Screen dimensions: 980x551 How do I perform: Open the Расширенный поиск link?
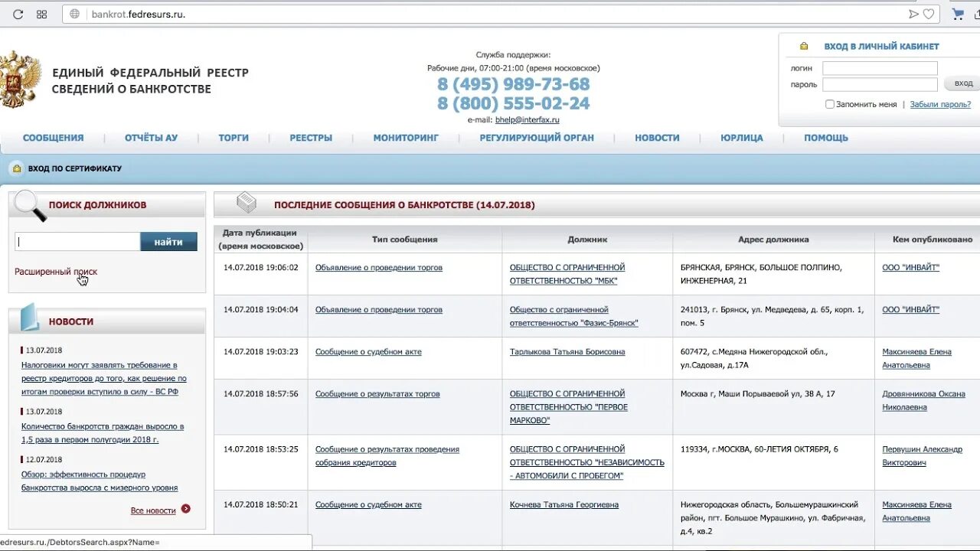click(56, 272)
